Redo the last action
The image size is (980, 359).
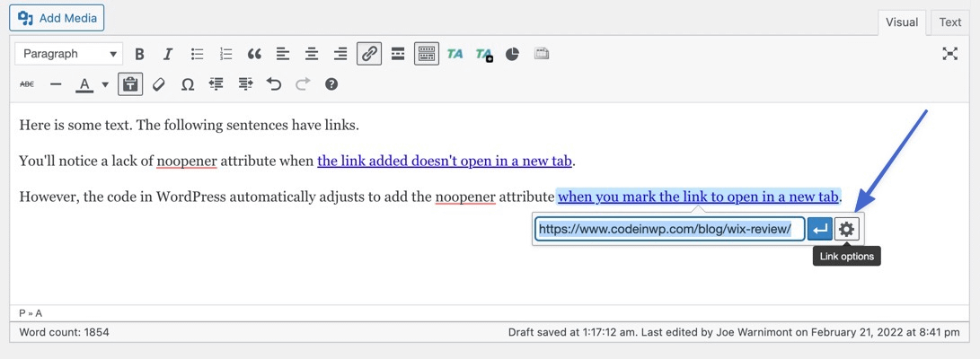click(303, 83)
